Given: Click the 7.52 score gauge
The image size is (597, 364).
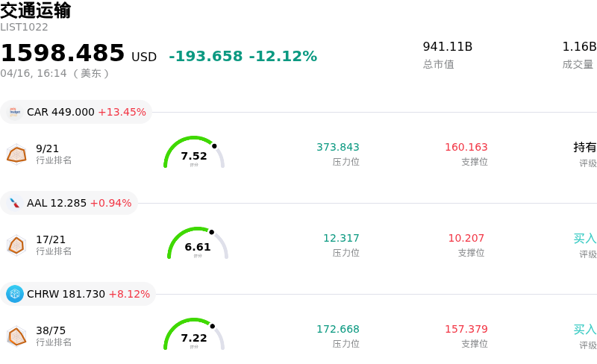Looking at the screenshot, I should coord(194,153).
